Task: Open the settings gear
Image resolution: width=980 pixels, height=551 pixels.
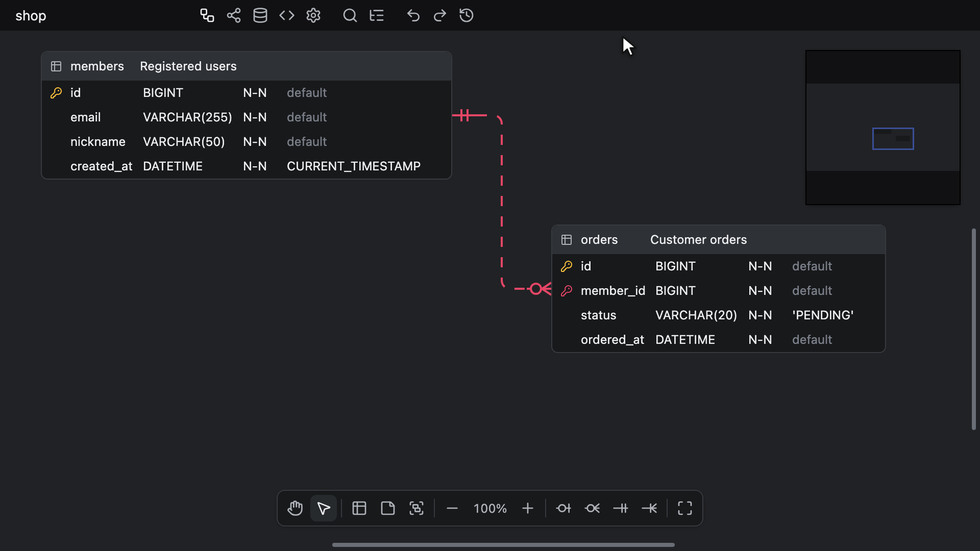Action: pos(313,15)
